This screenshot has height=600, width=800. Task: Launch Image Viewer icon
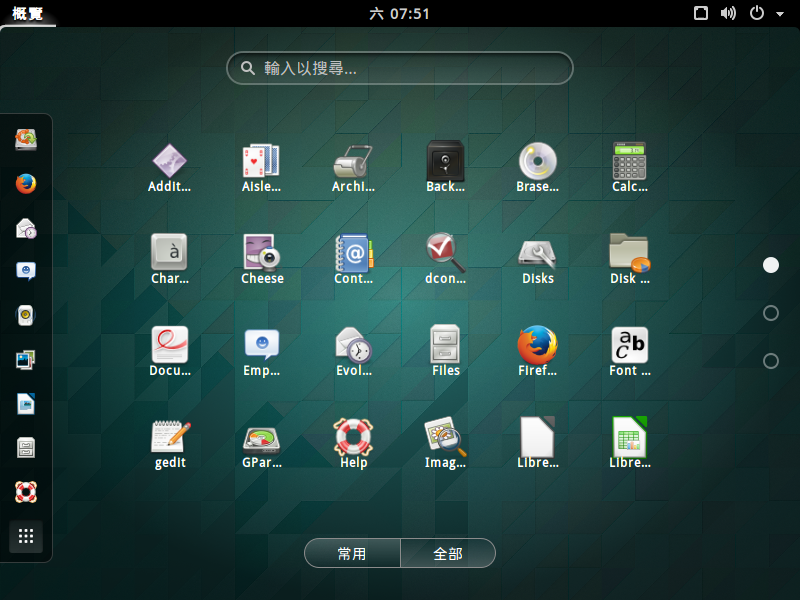[x=445, y=437]
